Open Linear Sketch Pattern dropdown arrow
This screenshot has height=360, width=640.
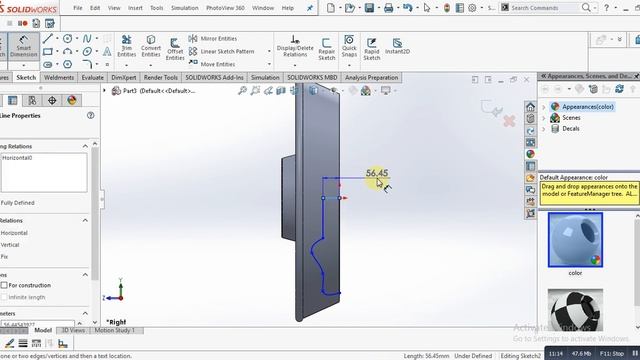click(269, 51)
